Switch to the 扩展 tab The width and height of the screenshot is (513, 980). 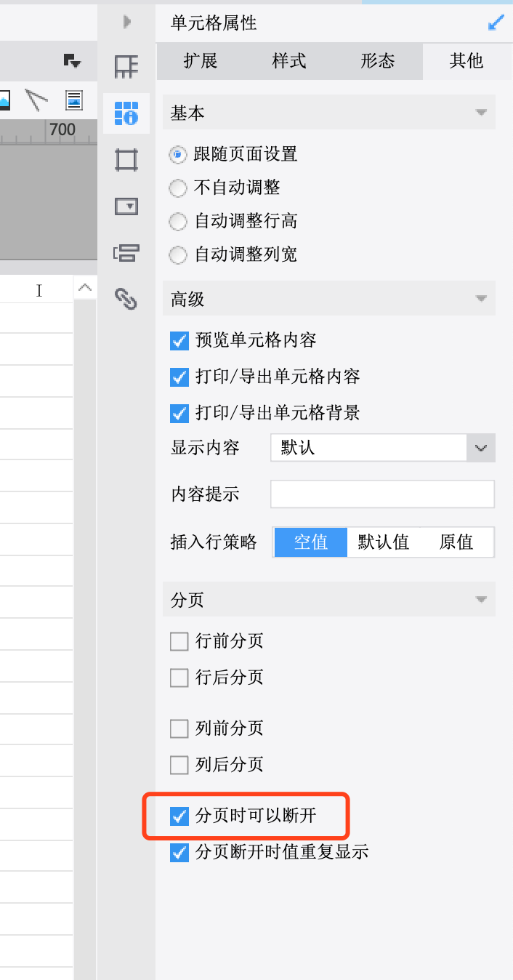(x=201, y=61)
